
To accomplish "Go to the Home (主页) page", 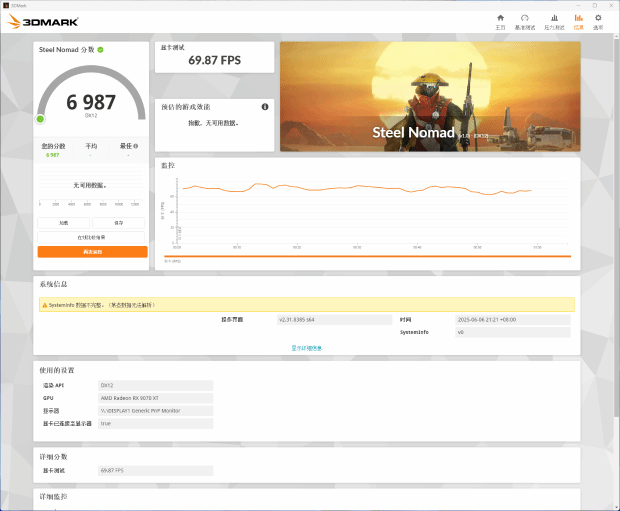I will [x=500, y=22].
